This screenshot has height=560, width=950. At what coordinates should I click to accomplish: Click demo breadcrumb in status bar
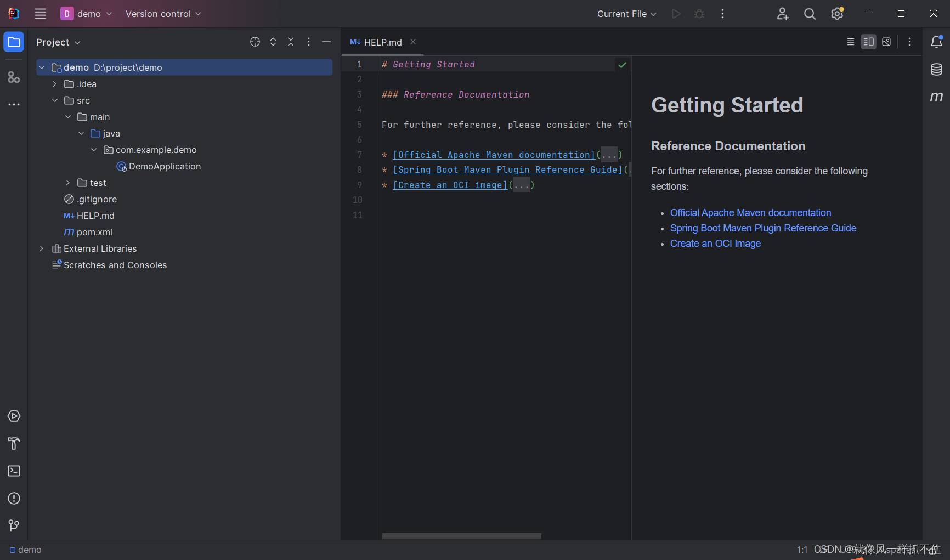coord(25,550)
